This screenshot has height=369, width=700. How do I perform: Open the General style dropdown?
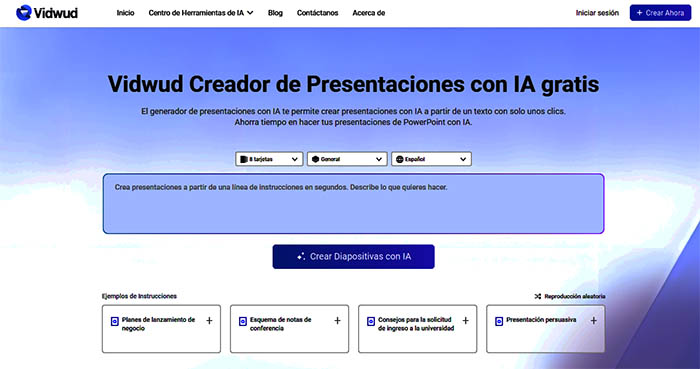click(347, 159)
